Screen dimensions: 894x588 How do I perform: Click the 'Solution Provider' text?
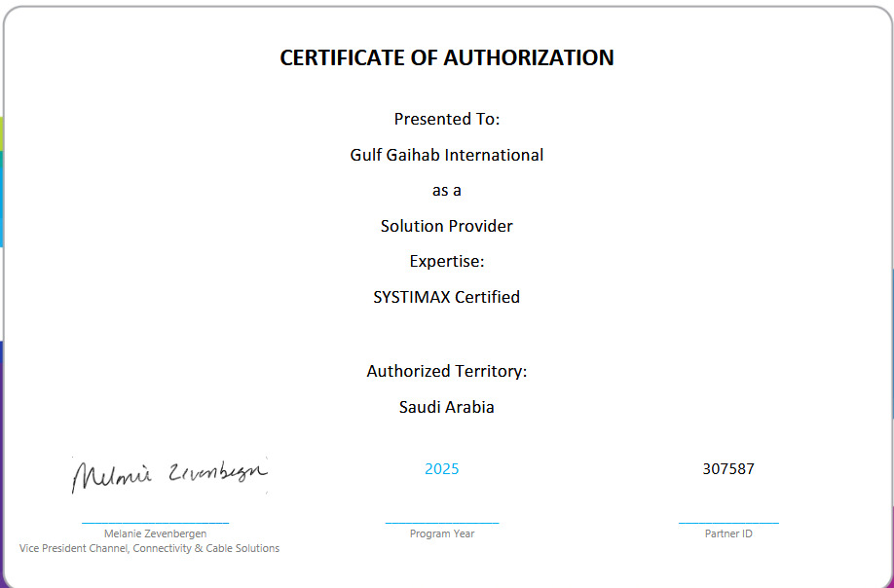[446, 226]
